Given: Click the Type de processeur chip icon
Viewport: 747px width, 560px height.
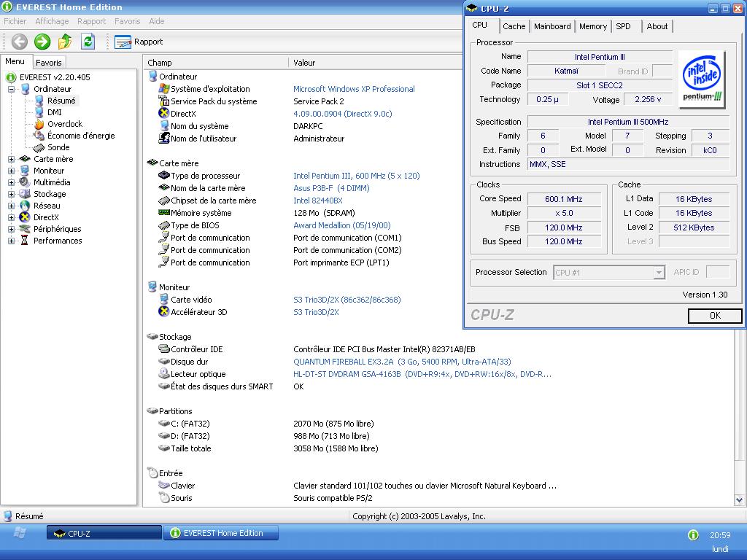Looking at the screenshot, I should click(164, 175).
